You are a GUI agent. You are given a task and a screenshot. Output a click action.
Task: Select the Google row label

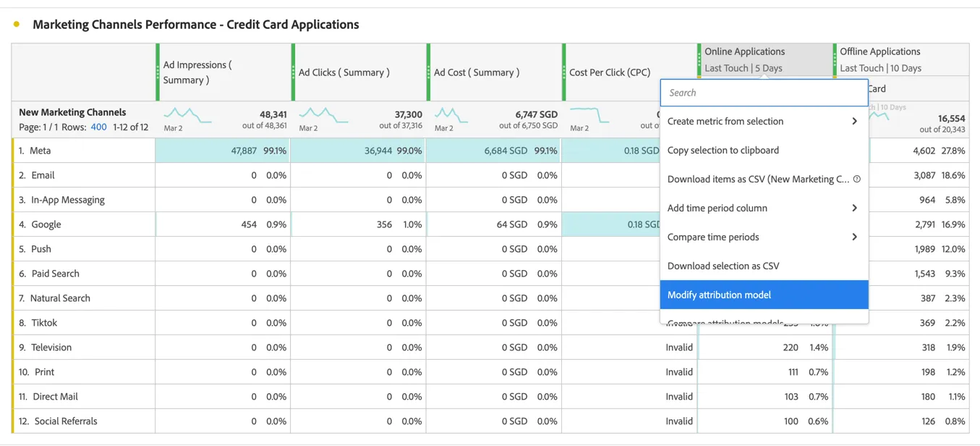tap(46, 224)
